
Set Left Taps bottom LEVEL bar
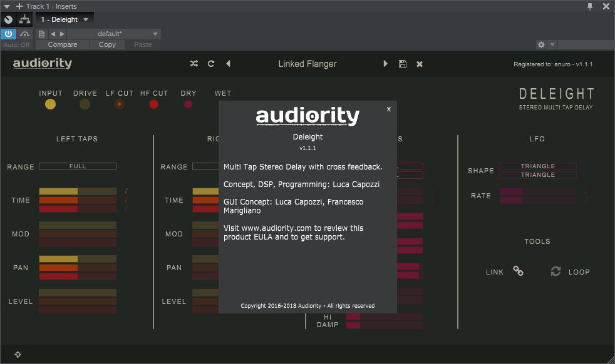pos(78,310)
